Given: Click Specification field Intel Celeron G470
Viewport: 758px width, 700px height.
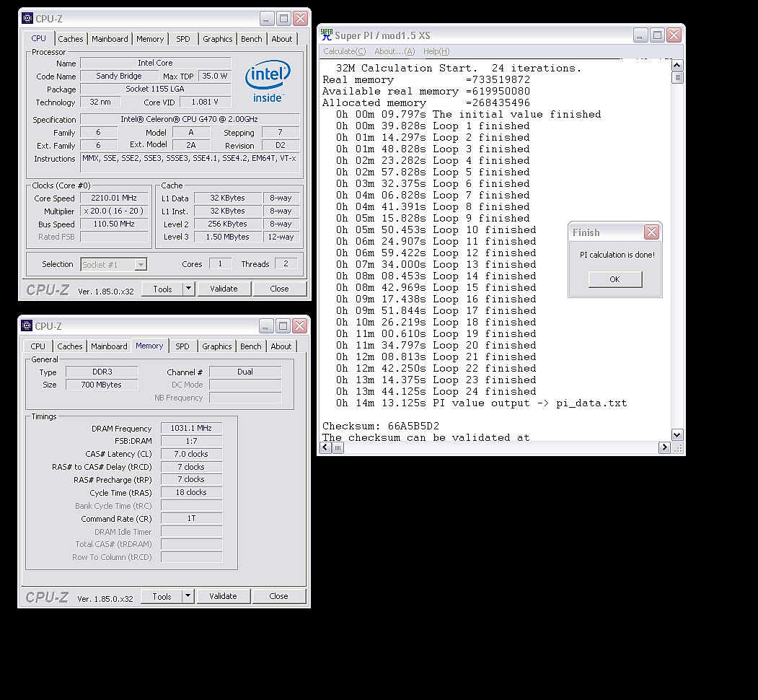Looking at the screenshot, I should tap(190, 119).
